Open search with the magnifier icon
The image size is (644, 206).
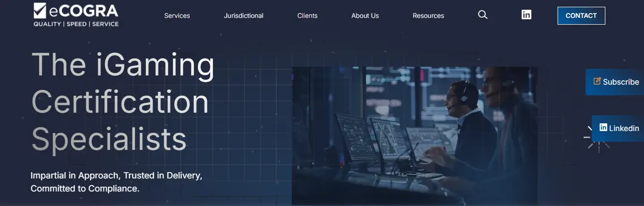[483, 15]
